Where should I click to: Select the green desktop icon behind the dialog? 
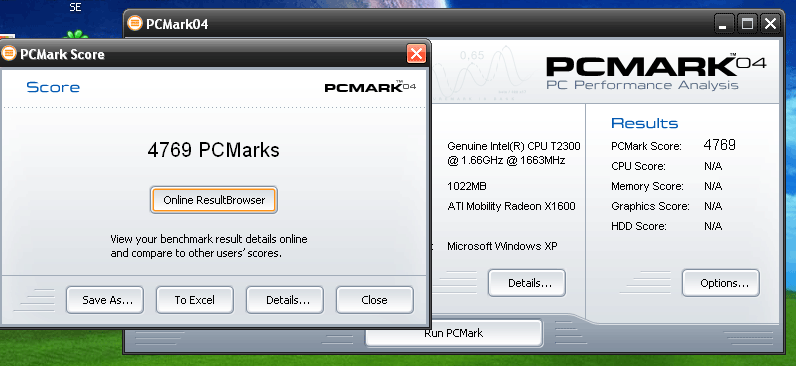tap(76, 35)
